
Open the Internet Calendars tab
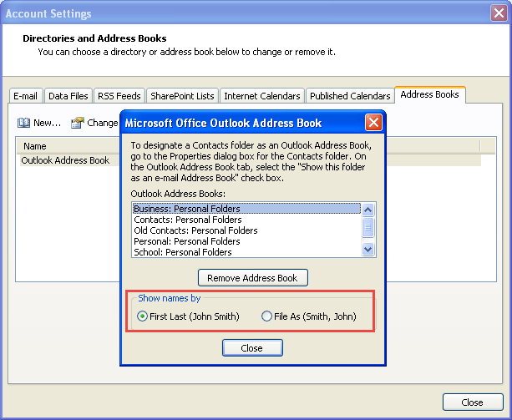point(262,96)
